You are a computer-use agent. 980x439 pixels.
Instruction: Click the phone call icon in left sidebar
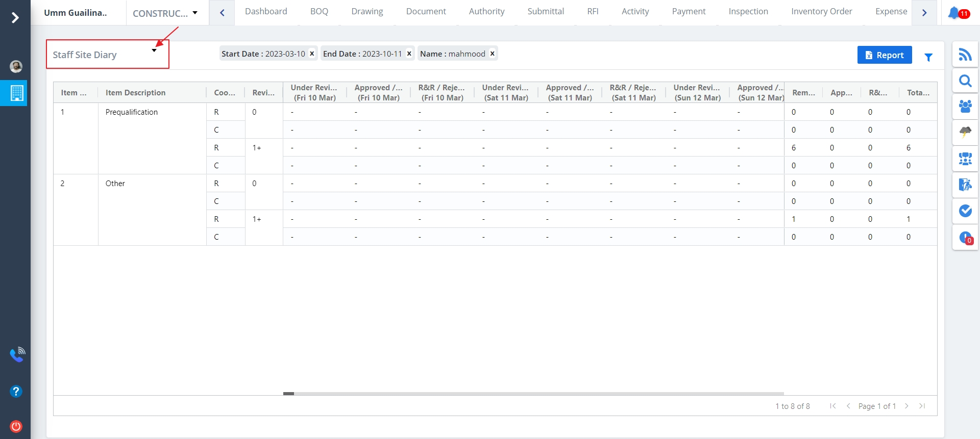17,354
